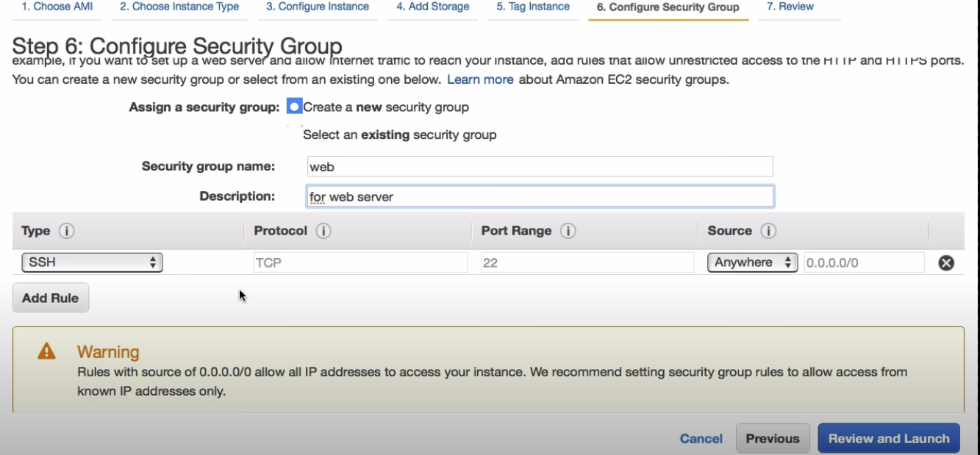Switch to Choose Instance Type tab
Screen dimensions: 980x455
point(179,7)
